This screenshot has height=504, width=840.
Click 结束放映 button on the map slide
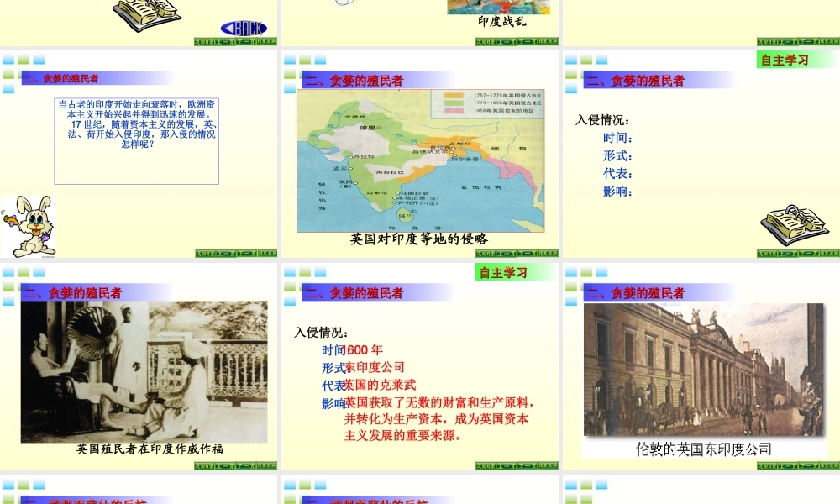548,254
